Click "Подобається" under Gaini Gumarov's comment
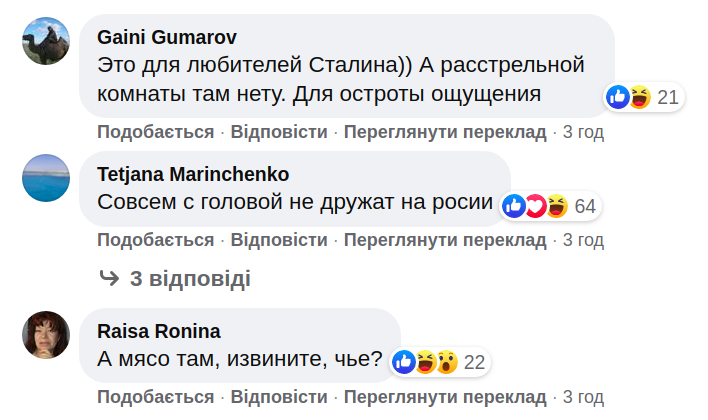Screen dimensions: 708x420 coord(156,132)
